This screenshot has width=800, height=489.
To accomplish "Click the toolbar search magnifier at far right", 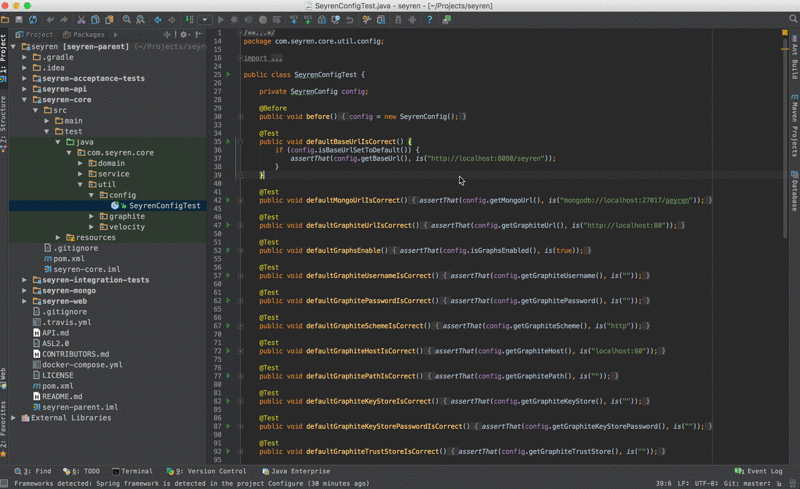I will (793, 19).
